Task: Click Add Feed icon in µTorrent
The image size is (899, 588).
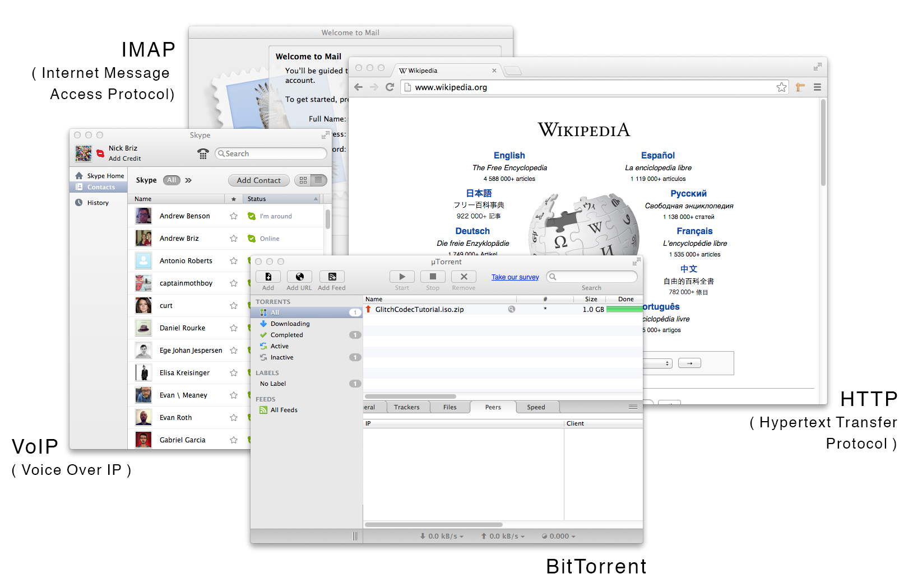Action: (x=332, y=277)
